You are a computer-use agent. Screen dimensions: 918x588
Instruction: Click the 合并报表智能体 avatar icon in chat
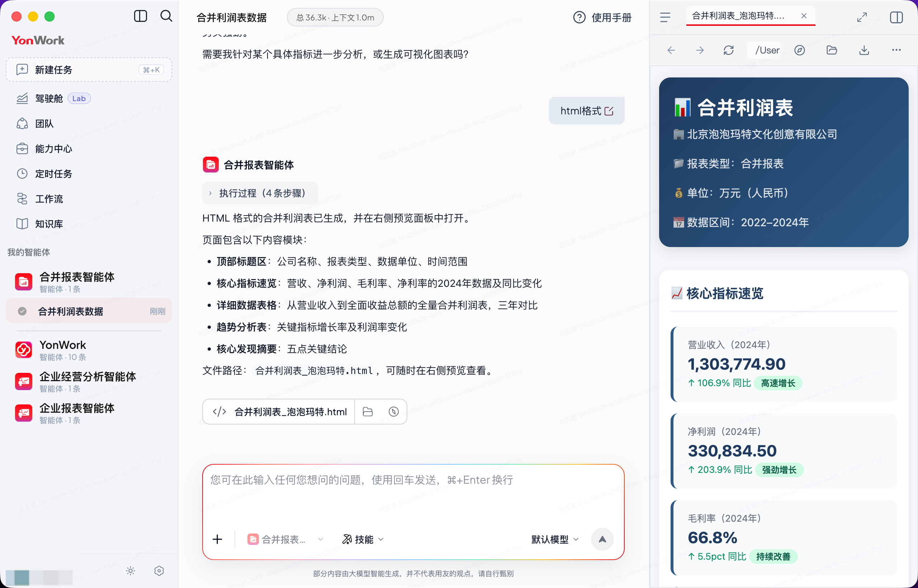pyautogui.click(x=210, y=165)
